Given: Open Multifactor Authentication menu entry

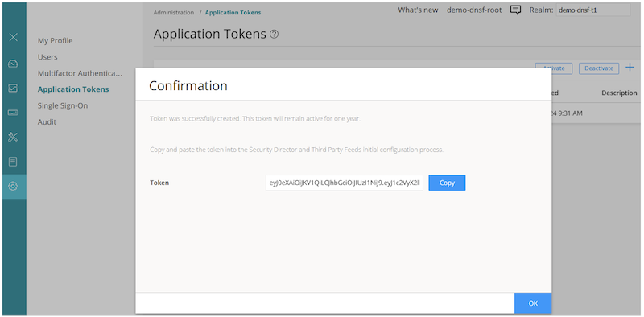Looking at the screenshot, I should [80, 73].
